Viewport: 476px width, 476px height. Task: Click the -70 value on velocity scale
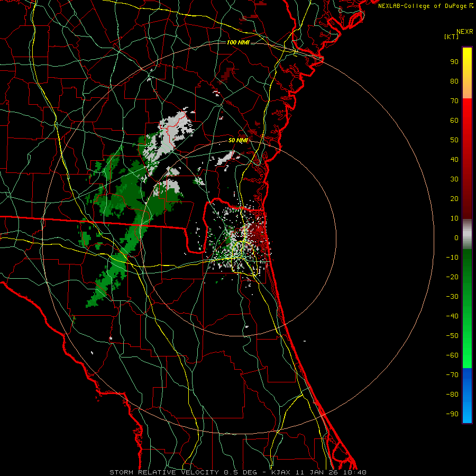click(452, 375)
